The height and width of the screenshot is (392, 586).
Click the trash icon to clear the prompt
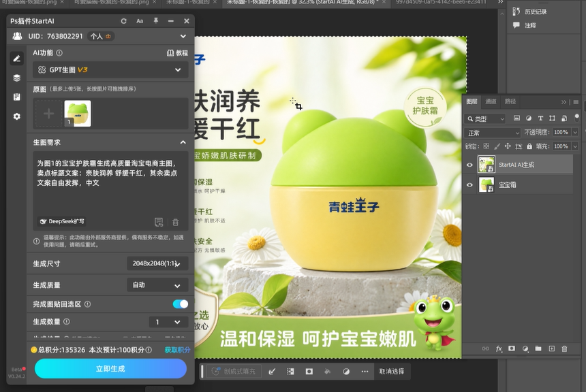pyautogui.click(x=175, y=222)
